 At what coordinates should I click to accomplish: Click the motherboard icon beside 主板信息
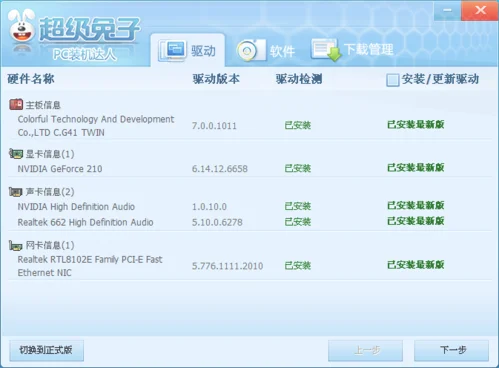point(16,105)
